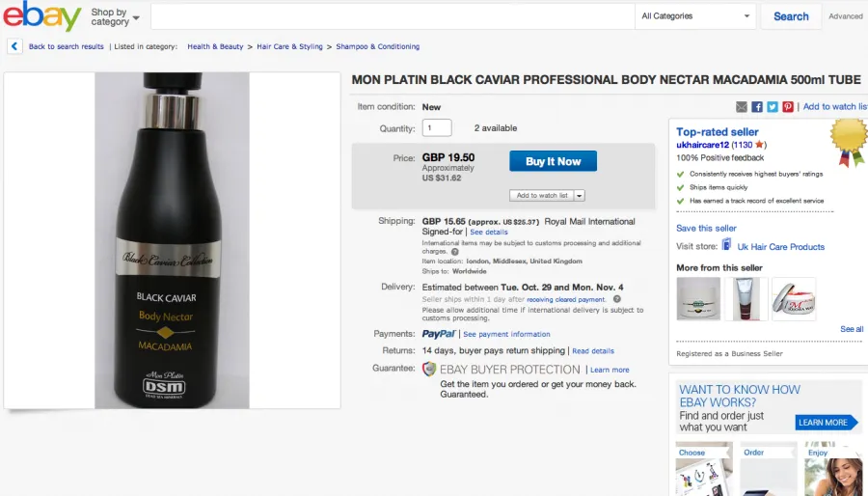Expand the All Categories selector

tap(695, 16)
